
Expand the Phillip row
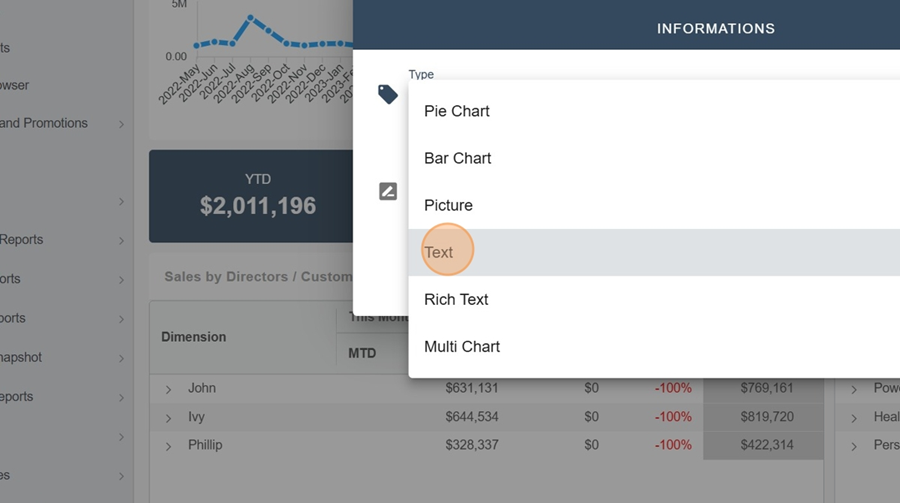coord(168,446)
